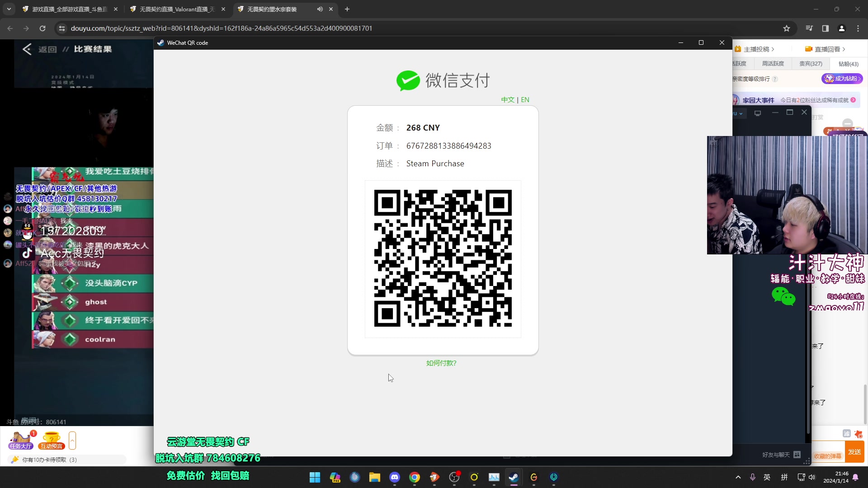This screenshot has height=488, width=868.
Task: Open 互动预言 icon
Action: (x=52, y=441)
